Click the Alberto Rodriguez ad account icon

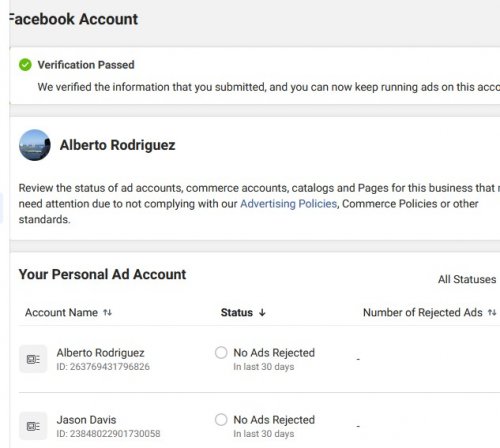point(33,359)
